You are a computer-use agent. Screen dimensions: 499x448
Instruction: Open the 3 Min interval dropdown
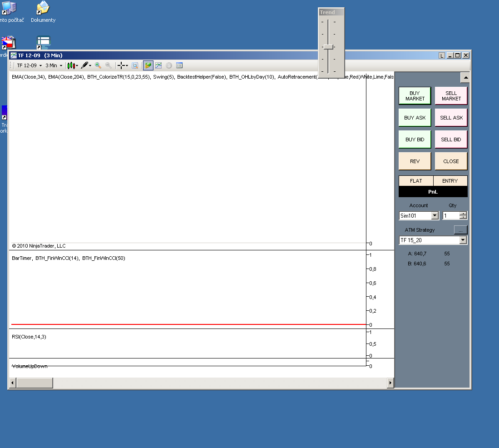54,65
